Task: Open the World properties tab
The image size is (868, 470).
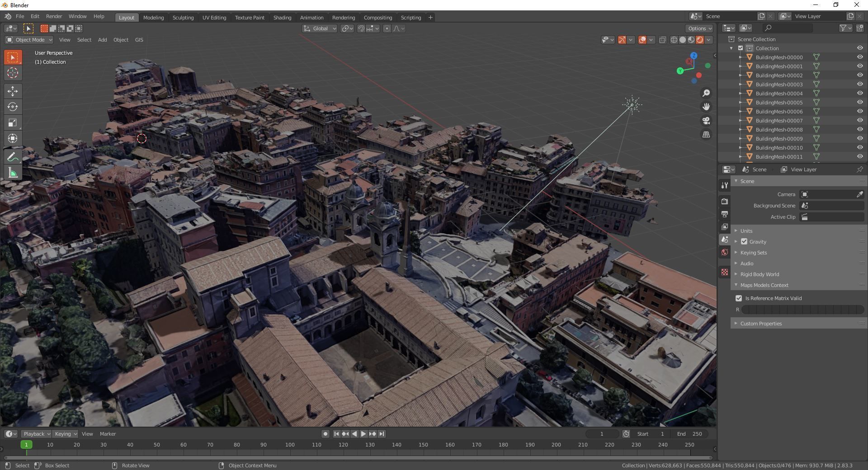Action: (x=725, y=252)
